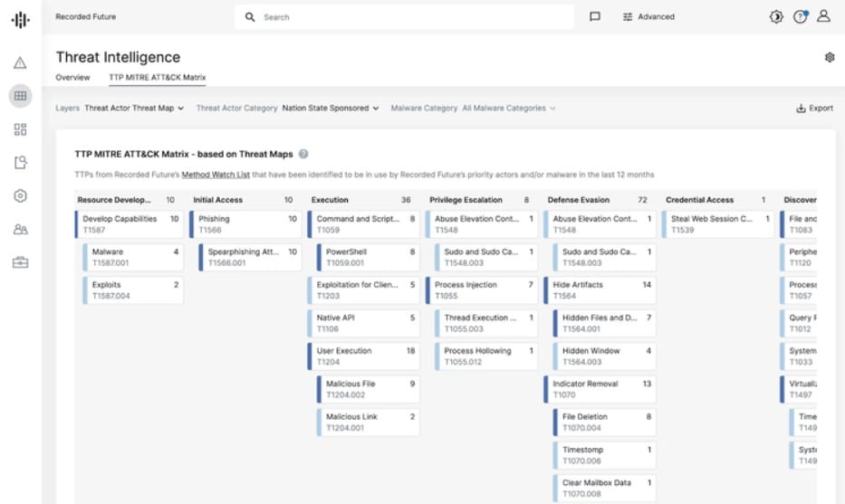Viewport: 845px width, 504px height.
Task: Open the Nation State Sponsored category dropdown
Action: (x=331, y=109)
